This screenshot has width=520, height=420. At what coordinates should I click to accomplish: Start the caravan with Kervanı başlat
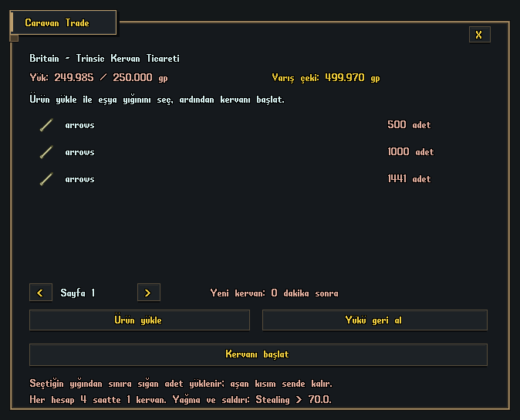tap(258, 354)
